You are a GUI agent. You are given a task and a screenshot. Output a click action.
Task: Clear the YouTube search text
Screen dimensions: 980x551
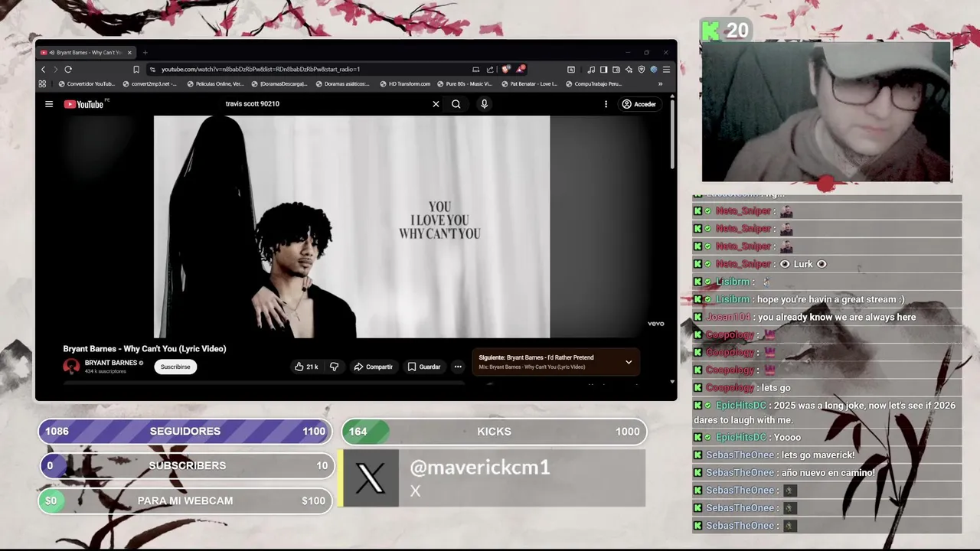[436, 104]
